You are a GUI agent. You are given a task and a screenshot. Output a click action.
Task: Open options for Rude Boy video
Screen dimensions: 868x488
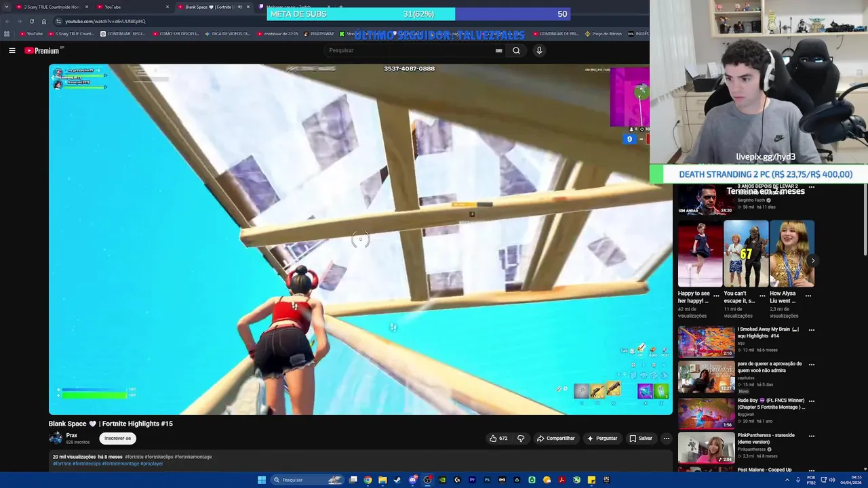pyautogui.click(x=811, y=401)
